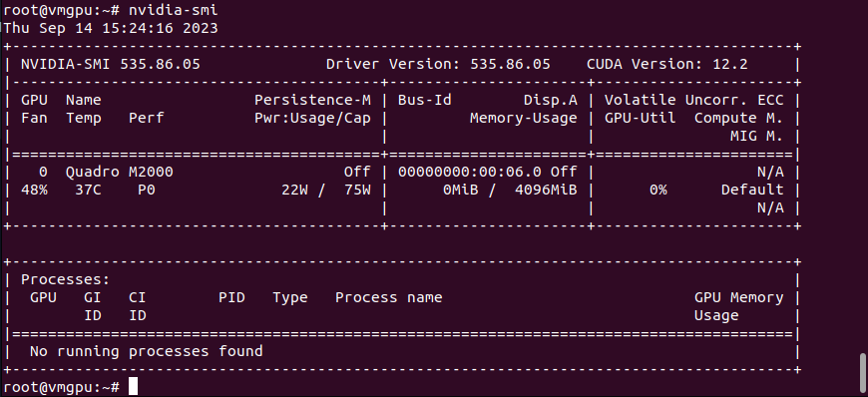Screen dimensions: 868x397
Task: Click the 4096MiB memory total value
Action: [x=546, y=190]
